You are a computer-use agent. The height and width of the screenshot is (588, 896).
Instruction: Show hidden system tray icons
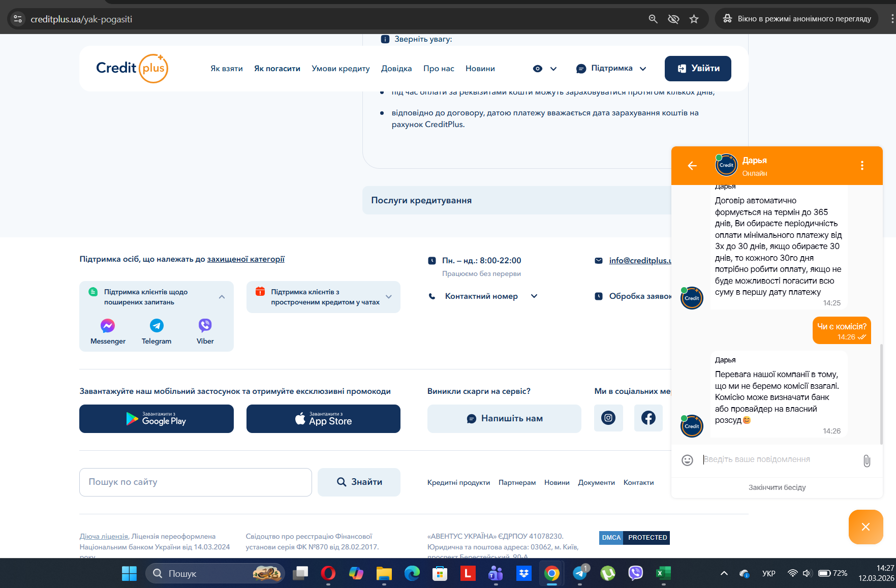tap(724, 573)
